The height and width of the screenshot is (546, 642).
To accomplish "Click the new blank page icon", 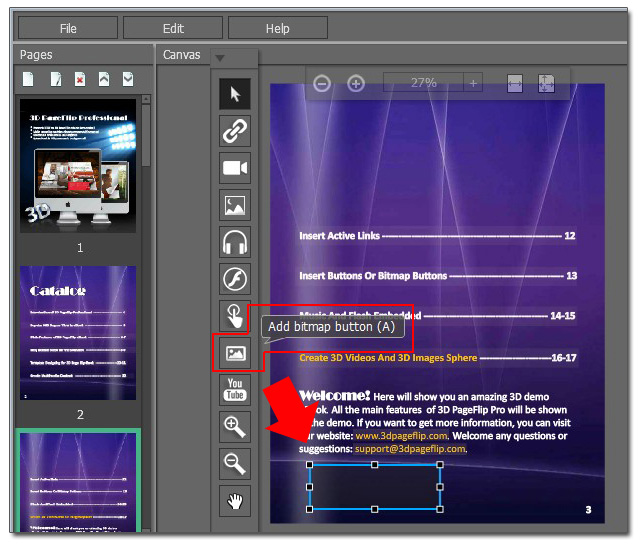I will [28, 79].
